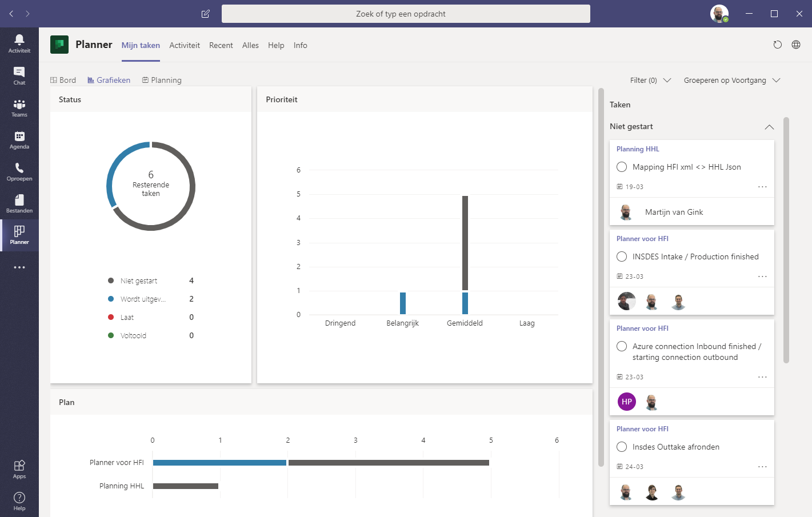Screen dimensions: 812x517
Task: Open the Recent tab in Planner
Action: pyautogui.click(x=221, y=45)
